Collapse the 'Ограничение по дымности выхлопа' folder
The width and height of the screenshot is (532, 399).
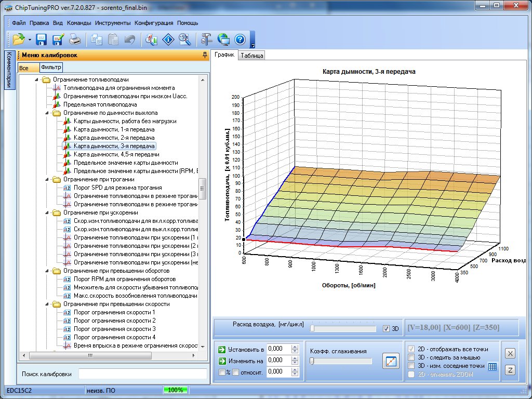tap(46, 113)
